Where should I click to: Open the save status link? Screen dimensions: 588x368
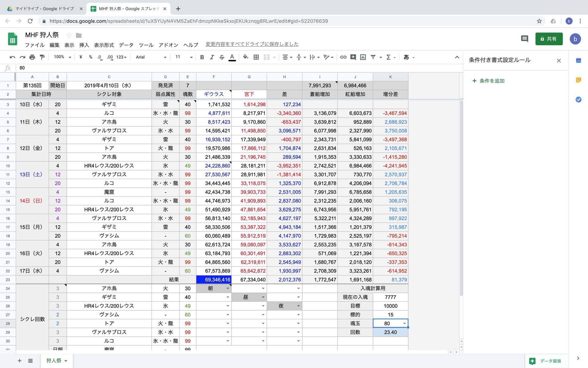point(252,44)
